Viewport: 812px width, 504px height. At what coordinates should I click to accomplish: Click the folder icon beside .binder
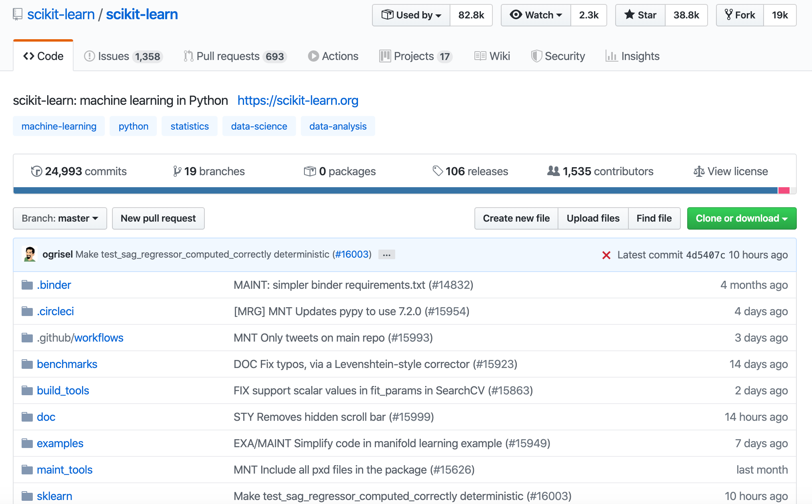coord(27,285)
